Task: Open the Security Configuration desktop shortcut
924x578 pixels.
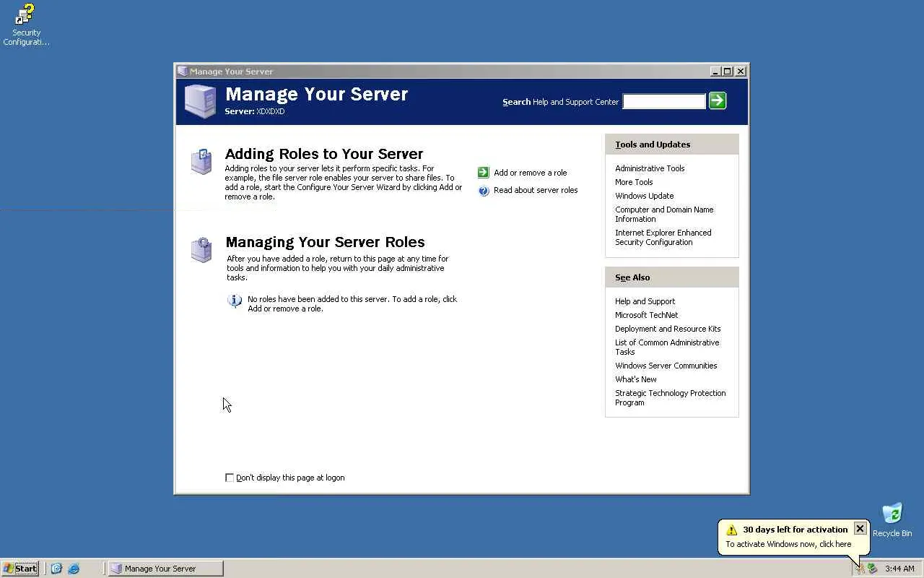Action: (x=26, y=24)
